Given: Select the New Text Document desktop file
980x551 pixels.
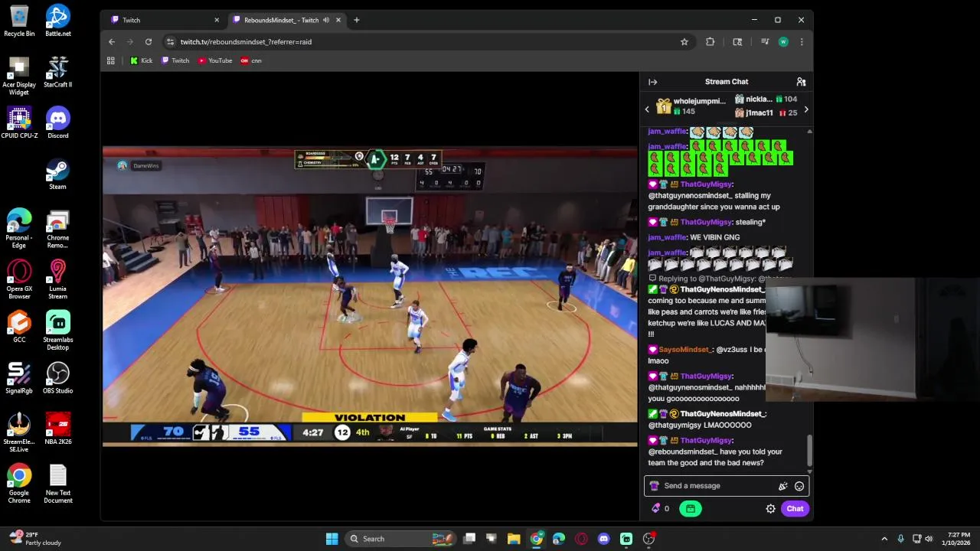Looking at the screenshot, I should point(58,484).
